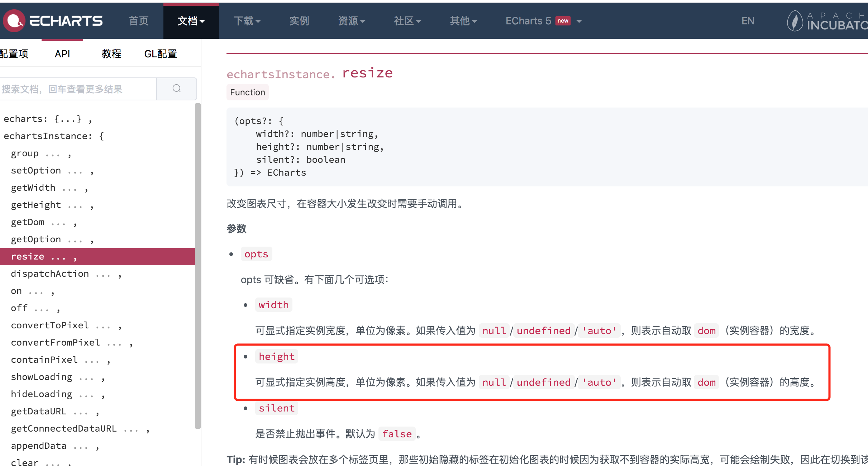Viewport: 868px width, 466px height.
Task: Click the ECharts logo icon
Action: [14, 21]
